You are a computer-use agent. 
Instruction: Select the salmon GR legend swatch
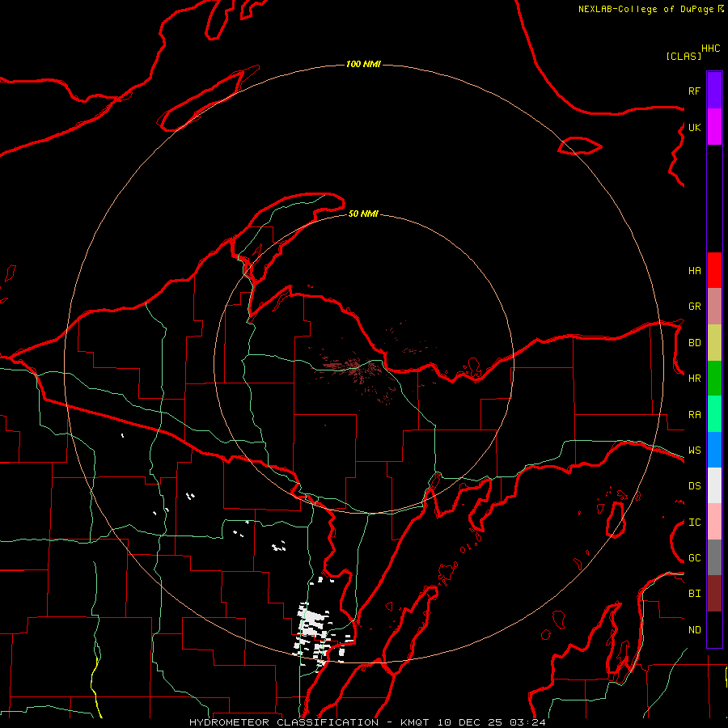pyautogui.click(x=714, y=307)
